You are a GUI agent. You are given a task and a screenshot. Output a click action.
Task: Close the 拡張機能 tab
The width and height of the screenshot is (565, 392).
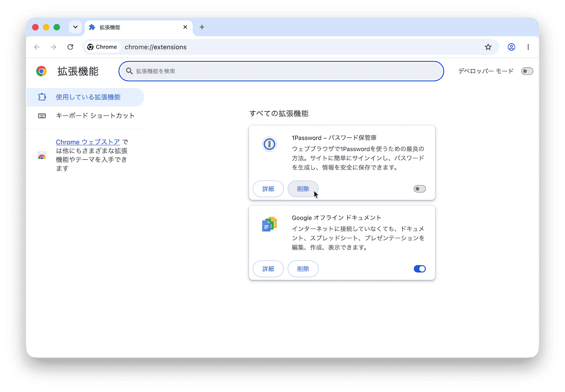tap(185, 27)
